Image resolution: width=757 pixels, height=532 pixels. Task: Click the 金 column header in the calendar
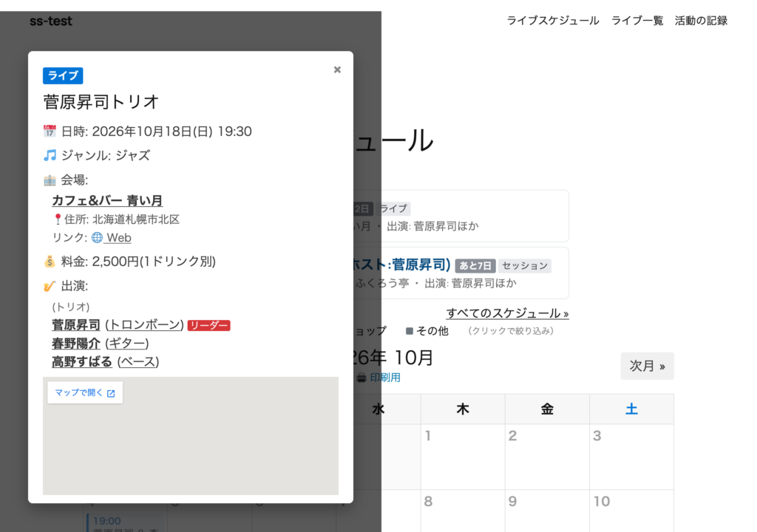coord(547,409)
